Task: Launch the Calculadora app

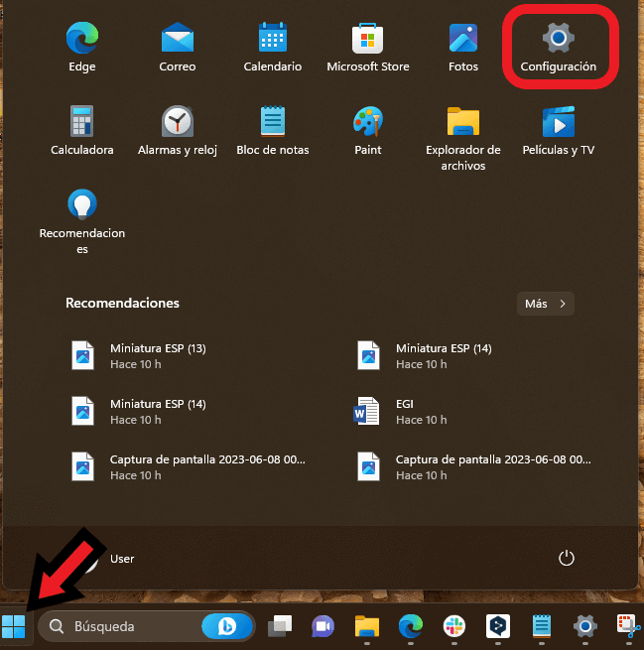Action: coord(82,131)
